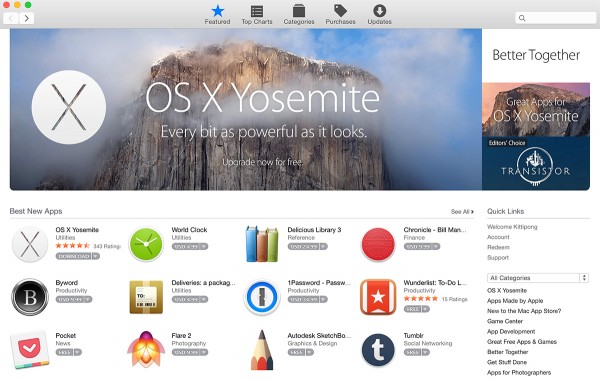Open the Game Center link

tap(505, 321)
